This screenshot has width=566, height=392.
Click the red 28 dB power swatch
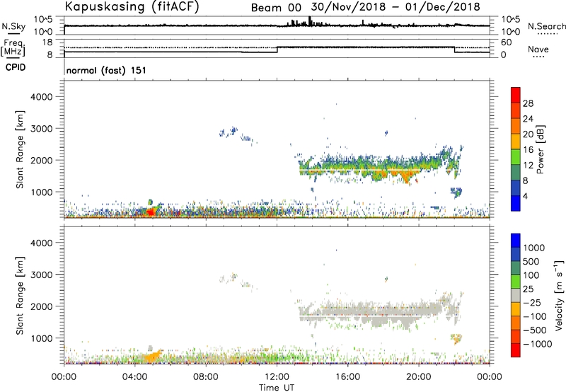coord(516,96)
